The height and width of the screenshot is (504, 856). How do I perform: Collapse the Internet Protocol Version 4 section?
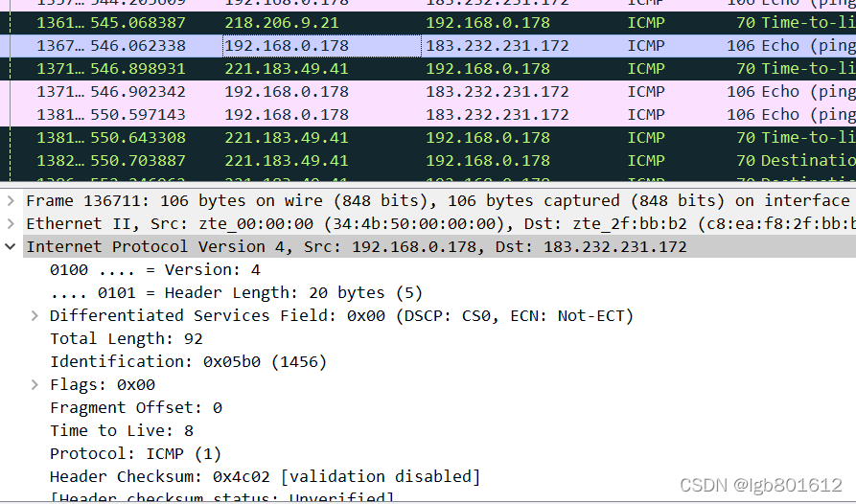click(x=11, y=246)
